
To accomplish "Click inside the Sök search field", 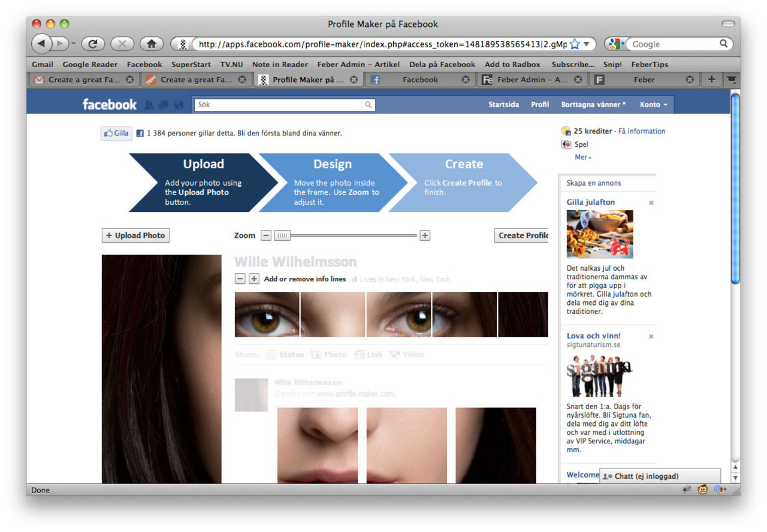I will 276,104.
